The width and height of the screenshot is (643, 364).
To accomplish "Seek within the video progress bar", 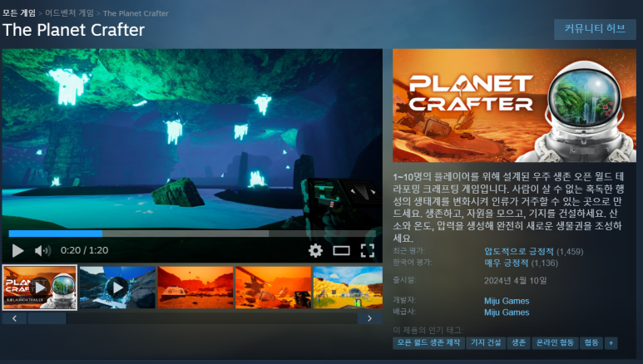I will 192,234.
